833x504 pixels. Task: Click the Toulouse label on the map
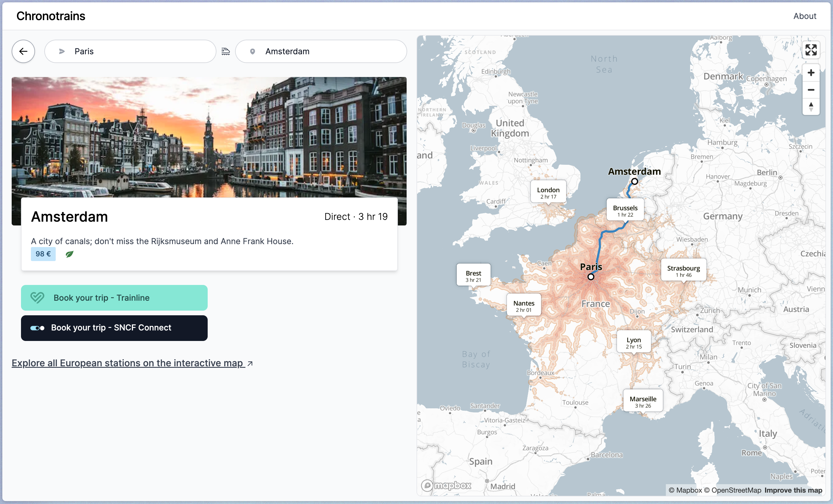point(575,402)
